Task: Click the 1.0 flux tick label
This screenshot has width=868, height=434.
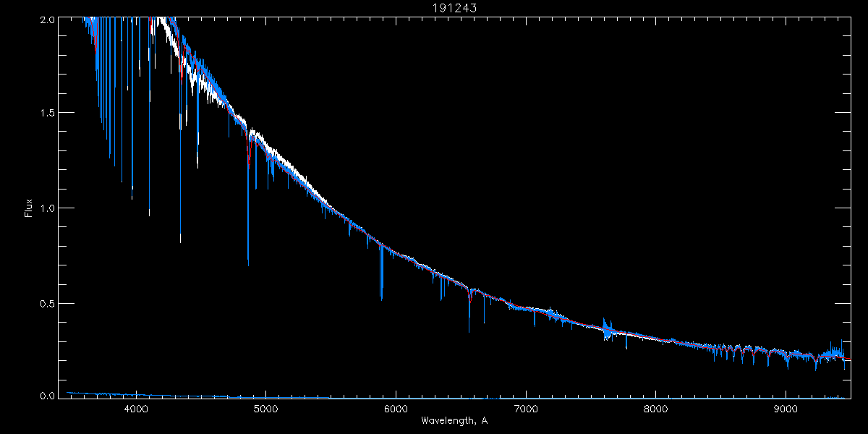Action: coord(47,208)
